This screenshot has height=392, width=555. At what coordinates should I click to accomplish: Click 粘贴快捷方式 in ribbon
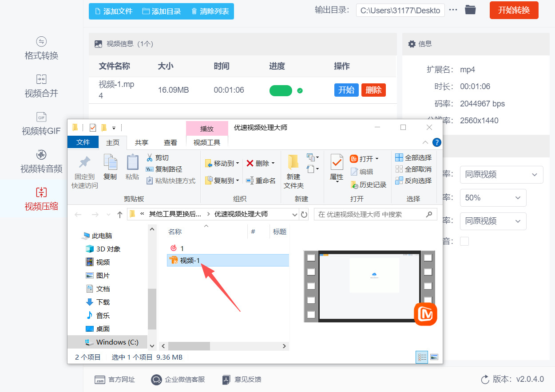170,180
